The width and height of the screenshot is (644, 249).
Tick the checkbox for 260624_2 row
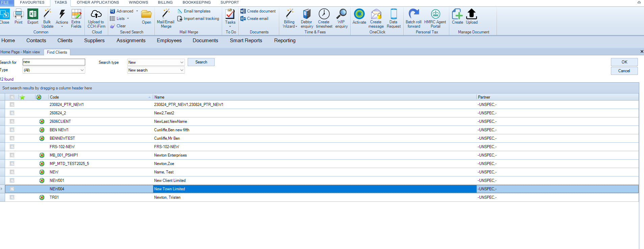[12, 113]
